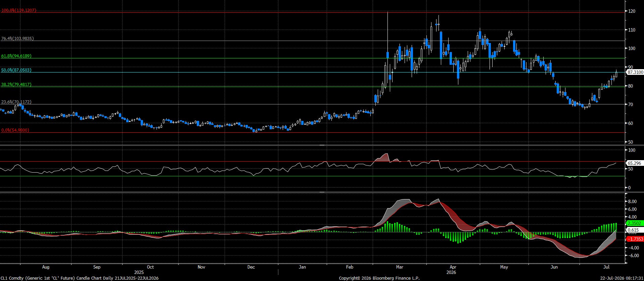Click the 4.00 tick on the MACD axis

(x=632, y=217)
